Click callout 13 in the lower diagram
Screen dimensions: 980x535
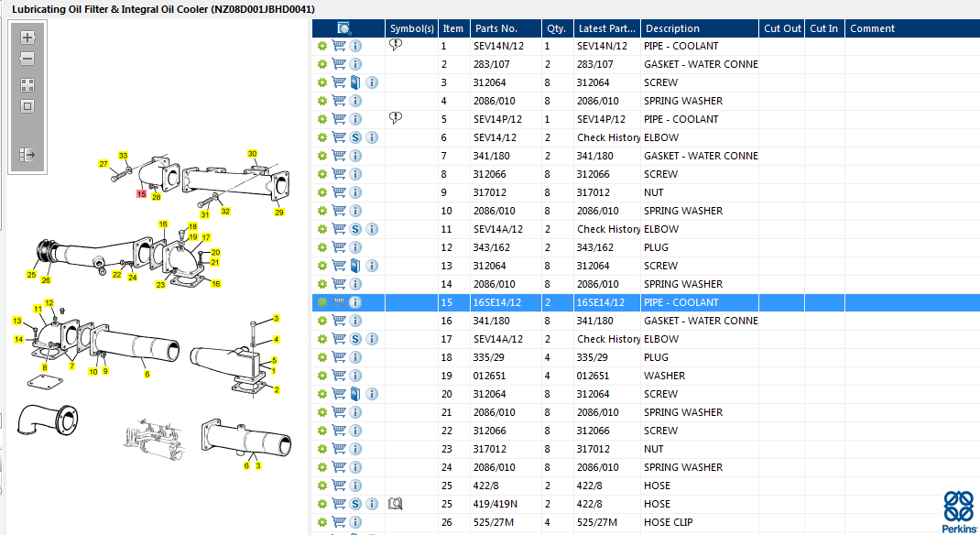16,321
